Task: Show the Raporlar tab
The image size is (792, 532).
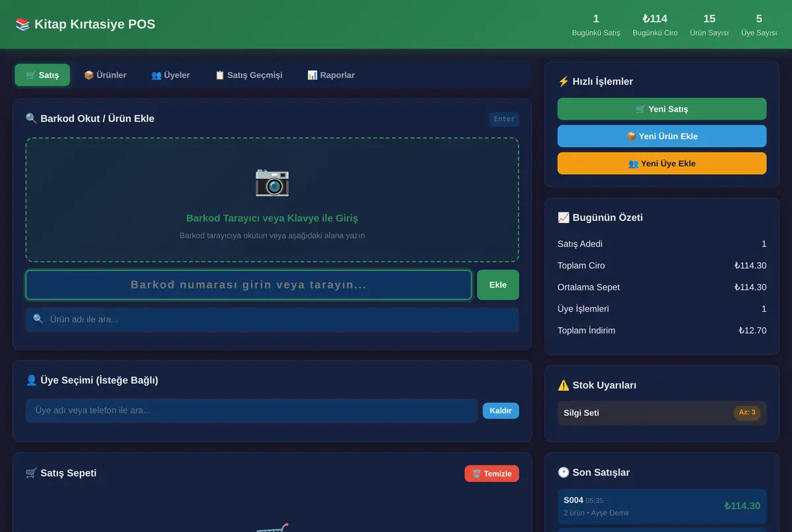Action: (331, 75)
